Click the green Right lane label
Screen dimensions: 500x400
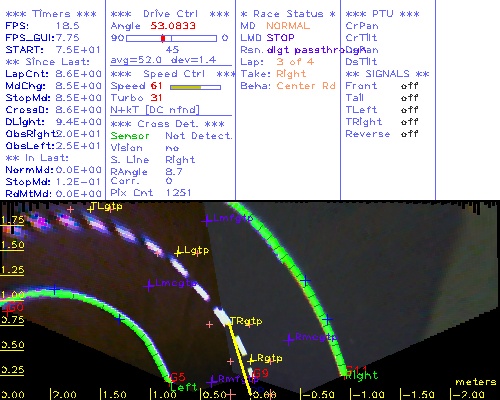[361, 376]
